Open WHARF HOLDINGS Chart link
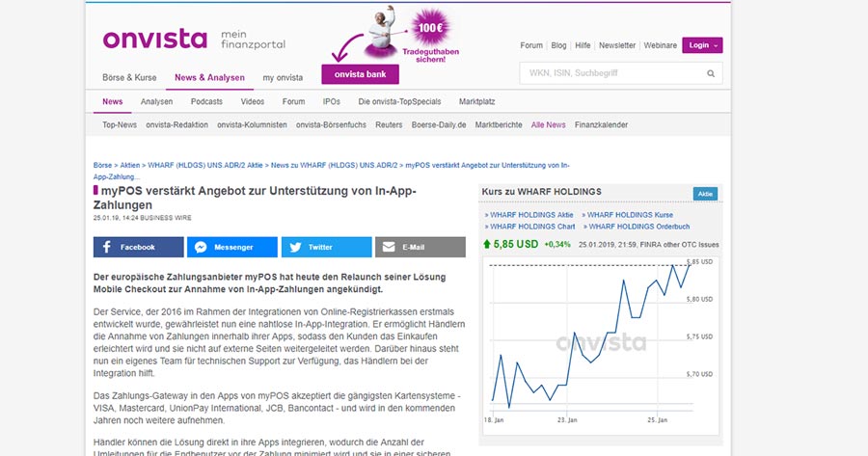This screenshot has width=868, height=456. pyautogui.click(x=530, y=227)
